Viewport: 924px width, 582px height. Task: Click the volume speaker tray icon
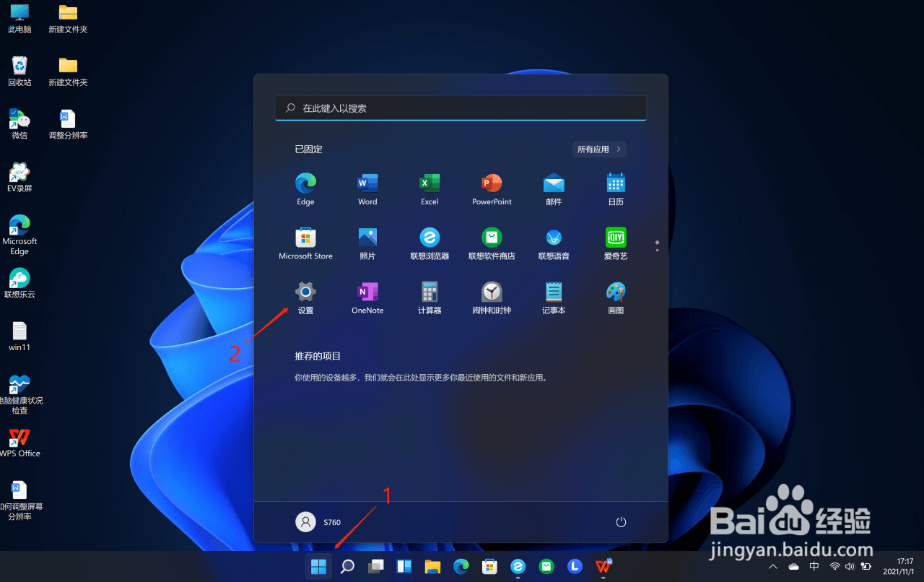850,567
